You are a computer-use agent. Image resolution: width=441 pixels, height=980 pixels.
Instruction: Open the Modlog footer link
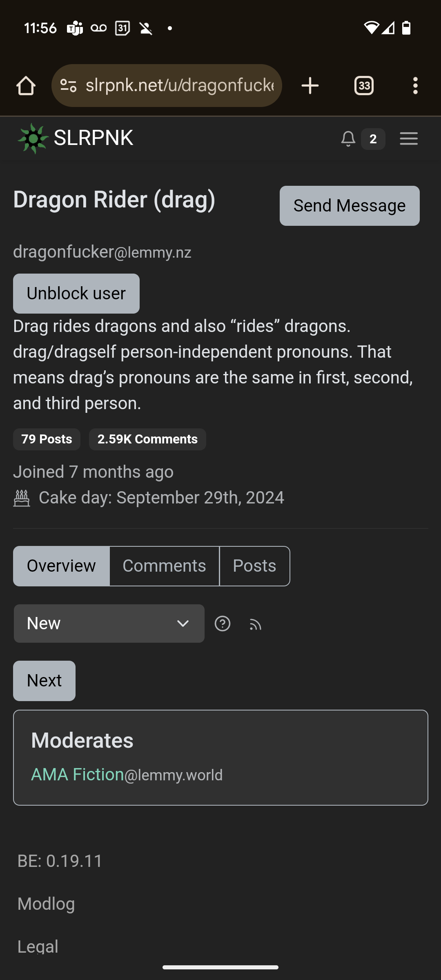pyautogui.click(x=46, y=904)
